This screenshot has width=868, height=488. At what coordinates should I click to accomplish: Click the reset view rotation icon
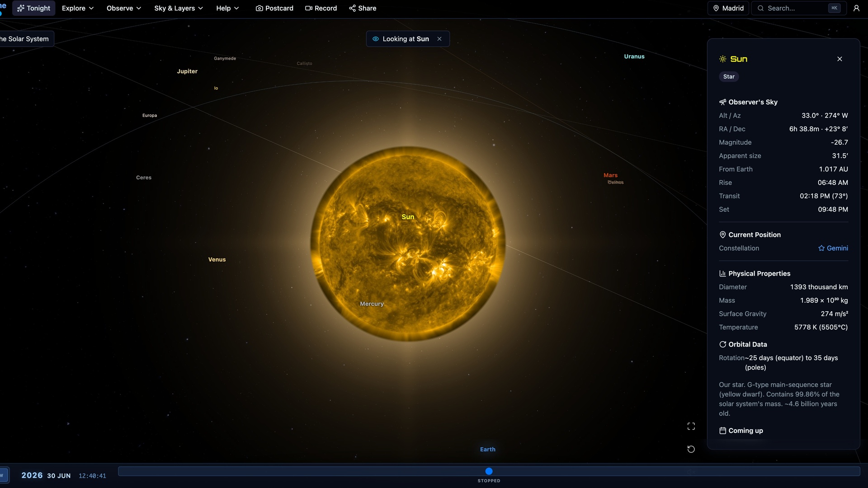coord(691,449)
